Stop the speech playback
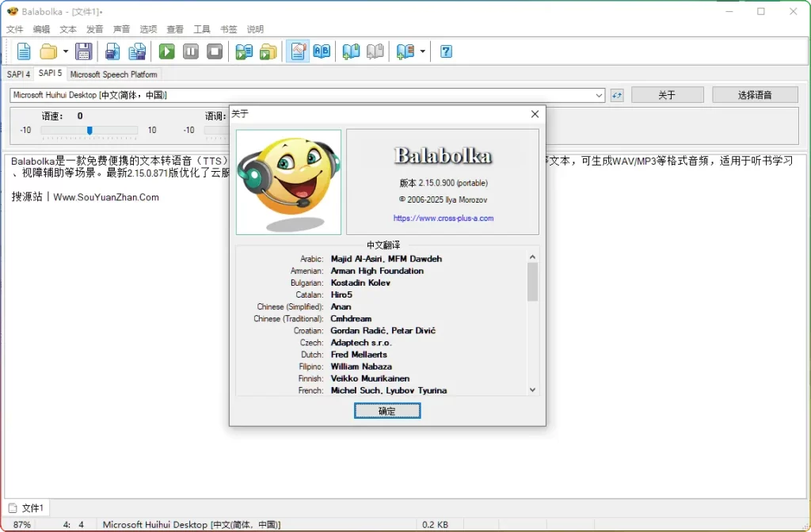 point(215,51)
